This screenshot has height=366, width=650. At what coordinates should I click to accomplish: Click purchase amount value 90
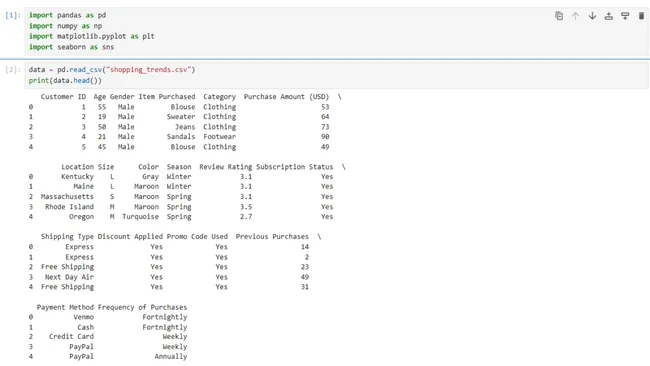(325, 137)
